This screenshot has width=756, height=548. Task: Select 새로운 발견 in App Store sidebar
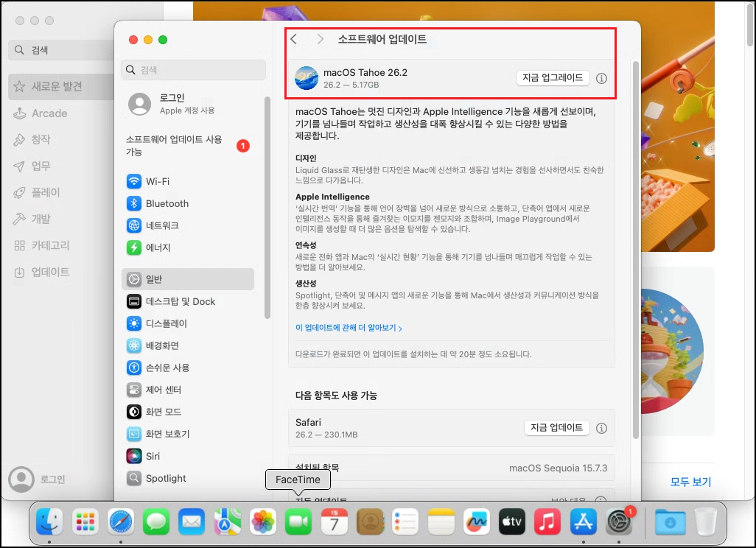coord(61,87)
